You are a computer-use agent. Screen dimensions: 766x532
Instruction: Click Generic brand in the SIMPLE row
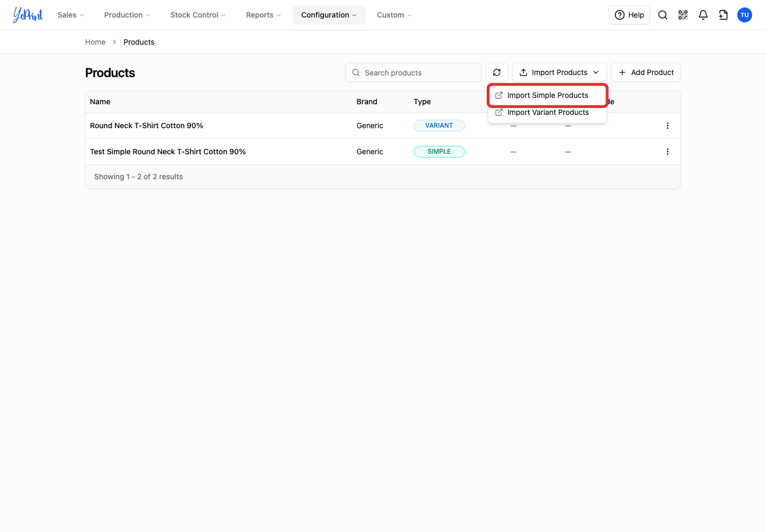pos(370,152)
